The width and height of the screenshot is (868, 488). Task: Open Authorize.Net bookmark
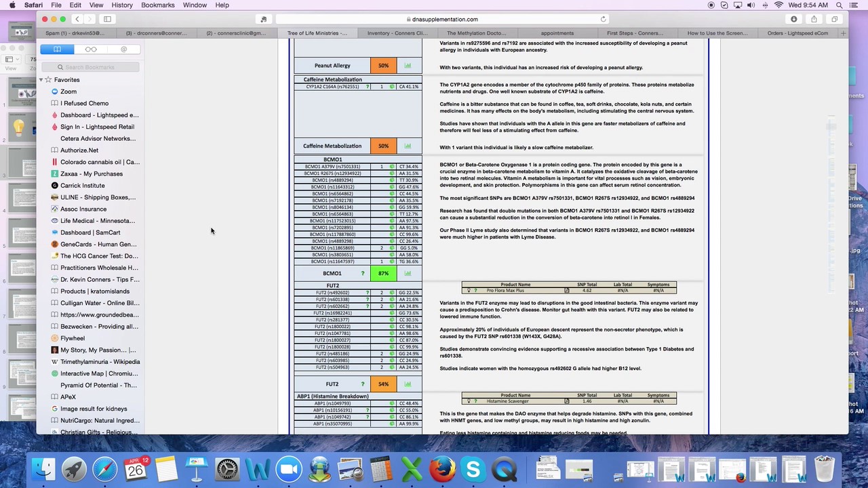coord(79,150)
